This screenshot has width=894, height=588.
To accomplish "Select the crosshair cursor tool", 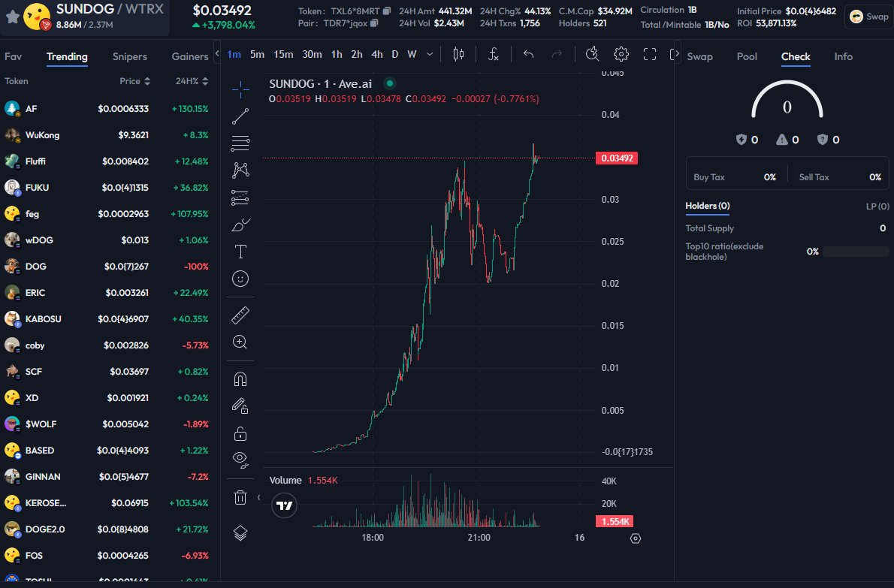I will (240, 89).
